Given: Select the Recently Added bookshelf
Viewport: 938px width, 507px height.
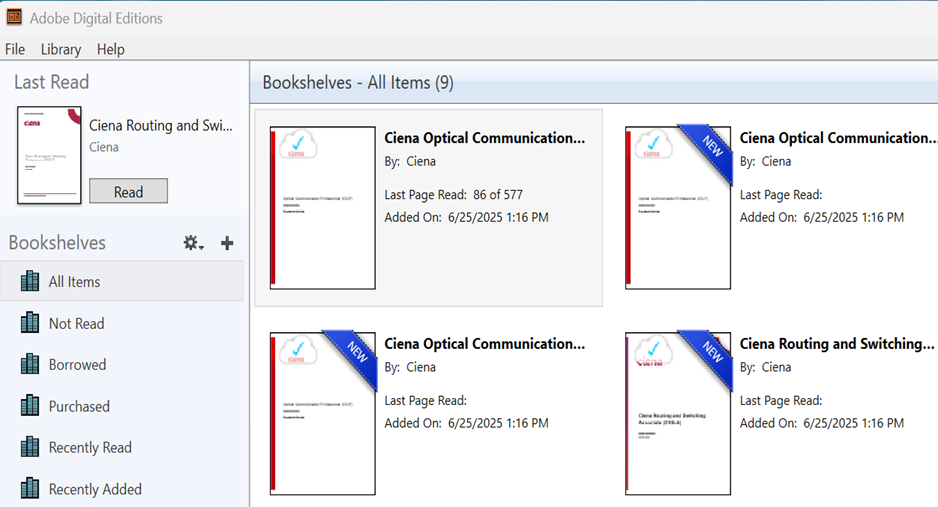Looking at the screenshot, I should [121, 489].
